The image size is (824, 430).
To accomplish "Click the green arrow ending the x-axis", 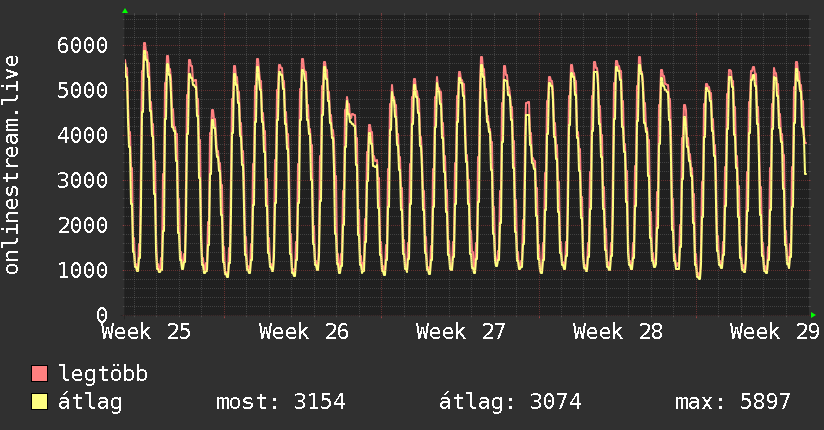I will pos(813,315).
